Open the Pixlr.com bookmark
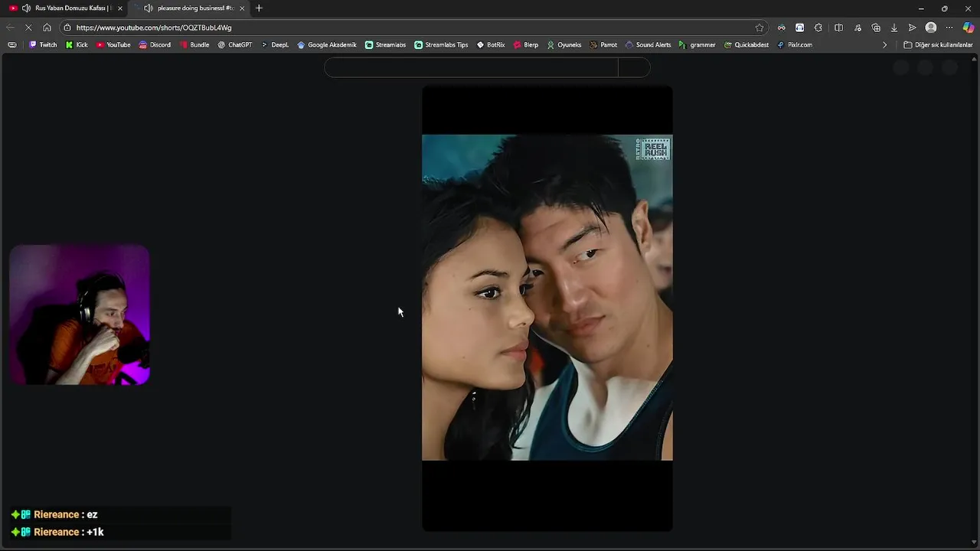This screenshot has height=551, width=980. tap(795, 45)
